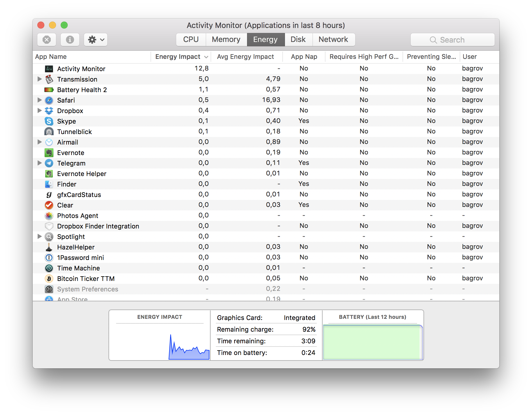Click the Time remaining 3:09 value
Image resolution: width=532 pixels, height=415 pixels.
pos(308,341)
